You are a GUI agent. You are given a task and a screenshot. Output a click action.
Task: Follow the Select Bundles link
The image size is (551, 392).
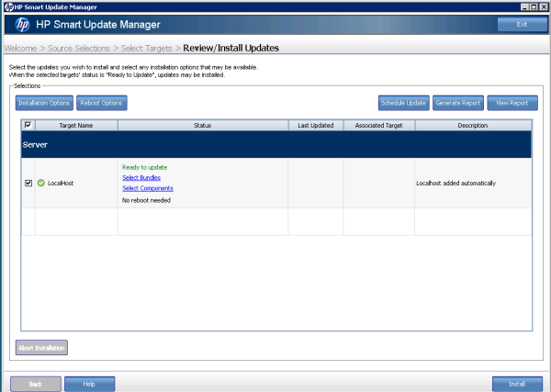141,178
